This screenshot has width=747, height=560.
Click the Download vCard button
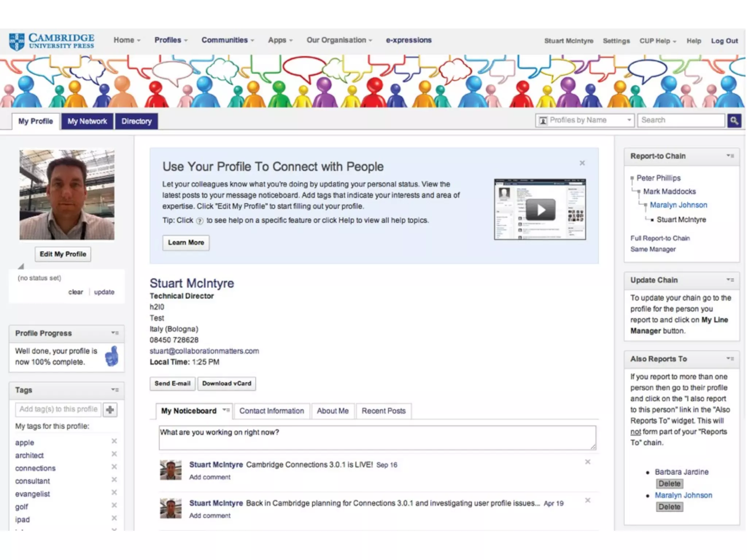click(x=227, y=384)
